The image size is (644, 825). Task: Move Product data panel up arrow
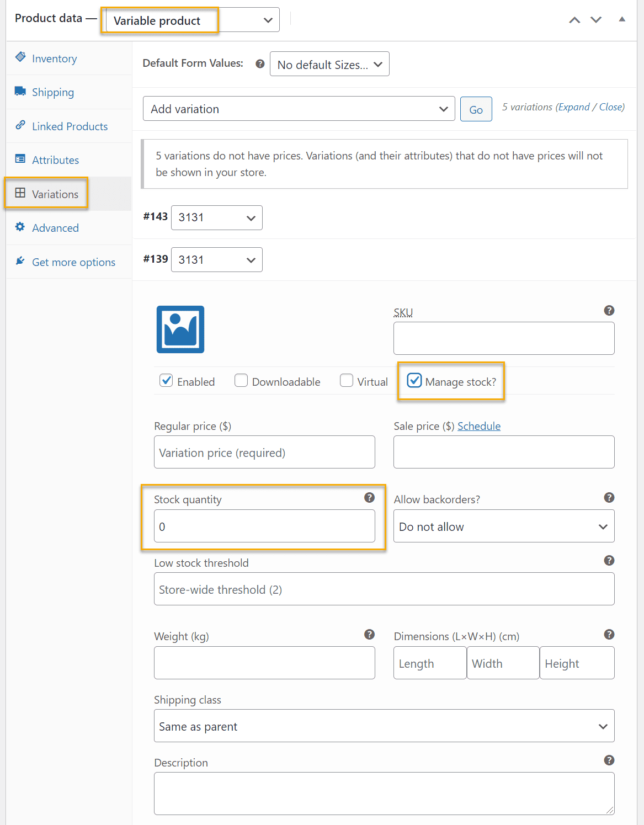tap(574, 20)
